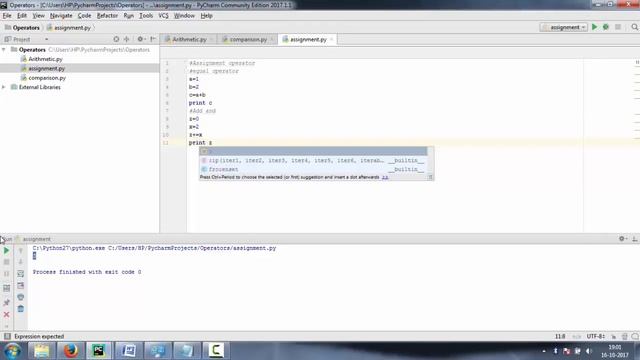The width and height of the screenshot is (640, 360).
Task: Click the stop button in top toolbar
Action: (618, 27)
